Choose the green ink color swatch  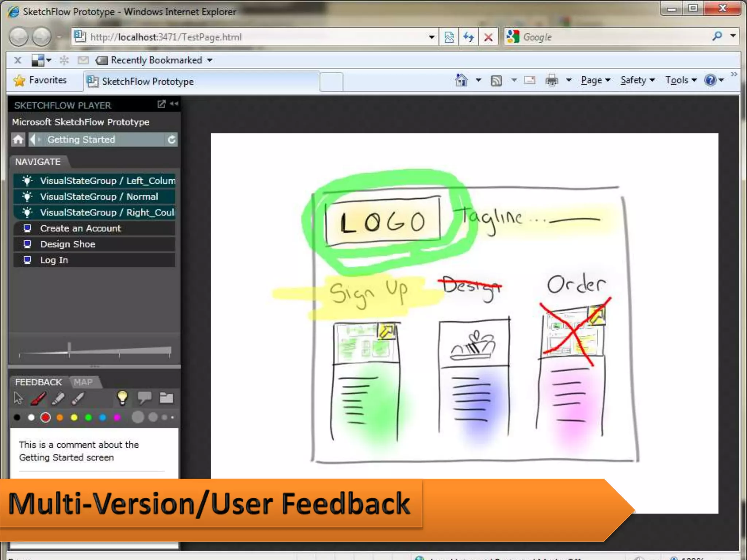[88, 417]
